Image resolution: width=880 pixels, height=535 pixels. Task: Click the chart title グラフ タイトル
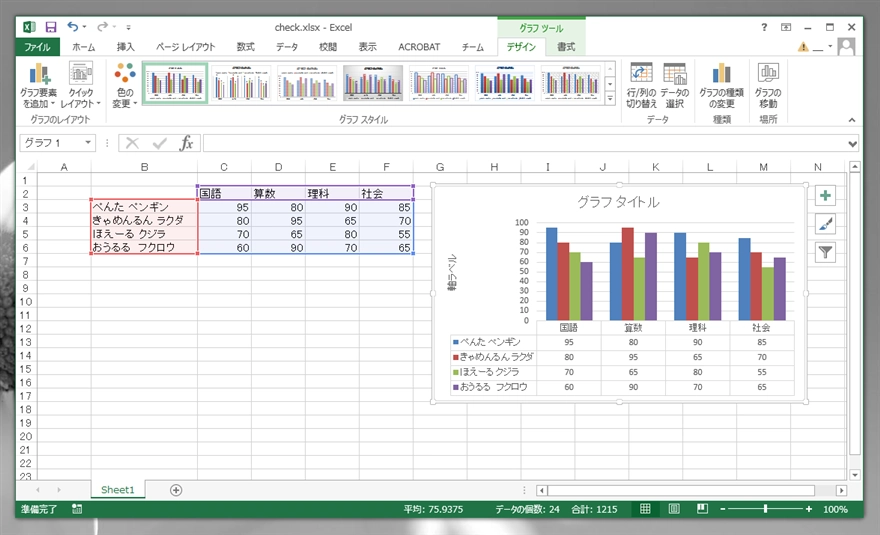click(x=618, y=202)
